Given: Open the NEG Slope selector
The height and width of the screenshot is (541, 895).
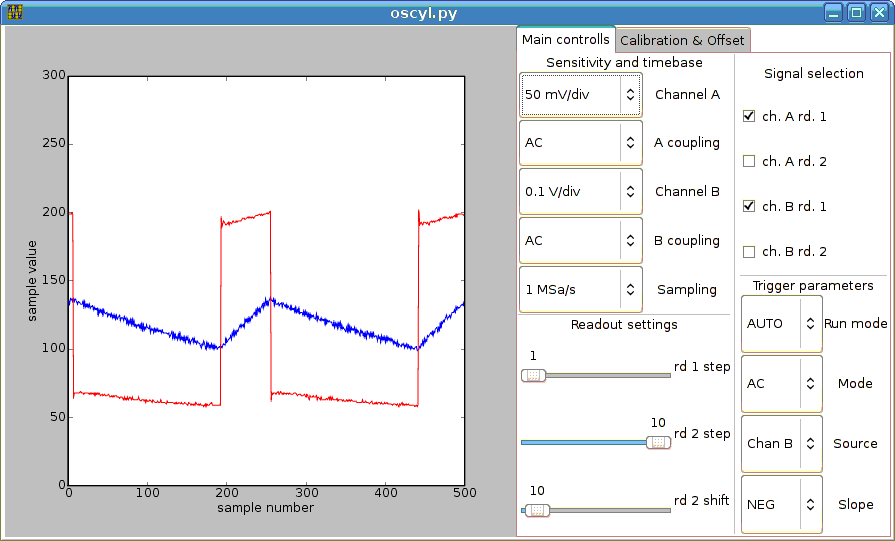Looking at the screenshot, I should point(781,505).
